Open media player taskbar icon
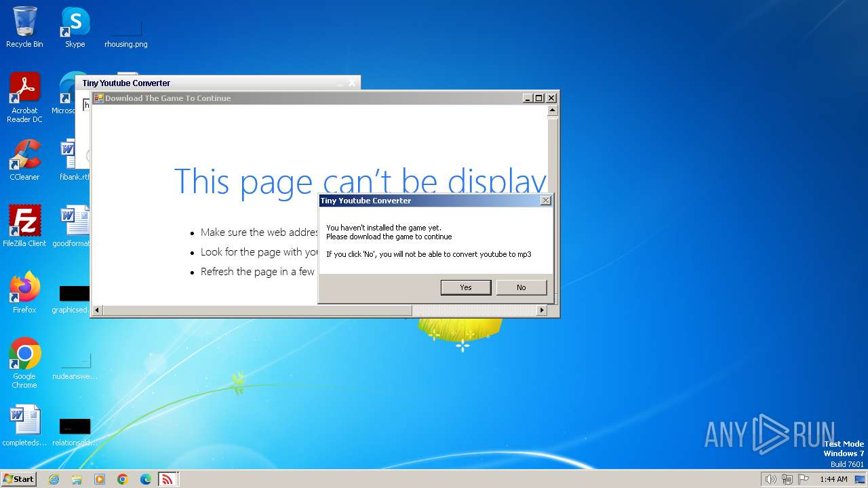Screen dimensions: 868x488 click(100, 479)
